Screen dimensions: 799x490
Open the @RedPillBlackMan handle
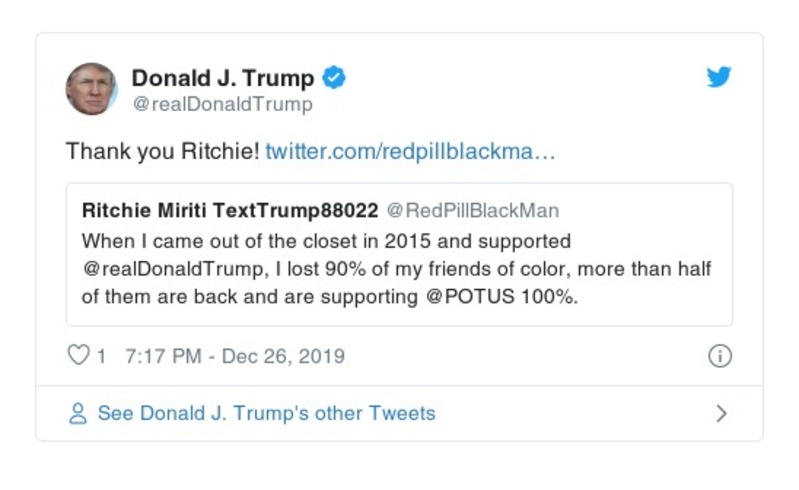pos(472,211)
